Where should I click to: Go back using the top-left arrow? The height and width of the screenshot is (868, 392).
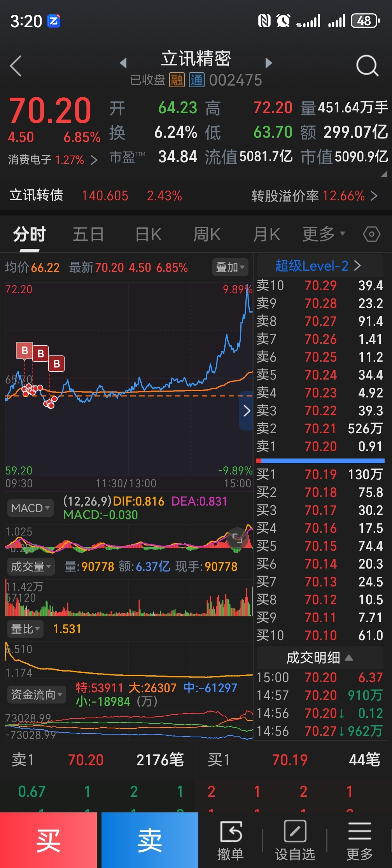16,66
